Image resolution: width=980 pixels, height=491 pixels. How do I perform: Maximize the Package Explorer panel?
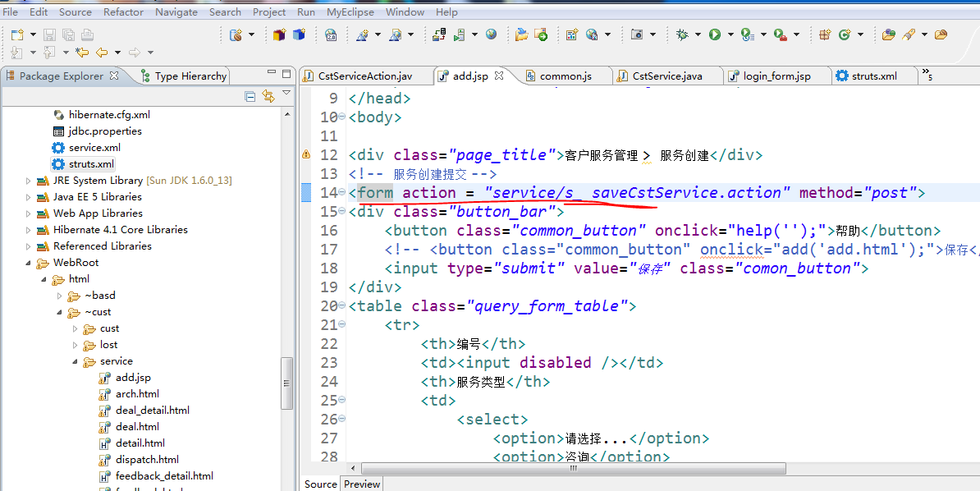pos(286,74)
